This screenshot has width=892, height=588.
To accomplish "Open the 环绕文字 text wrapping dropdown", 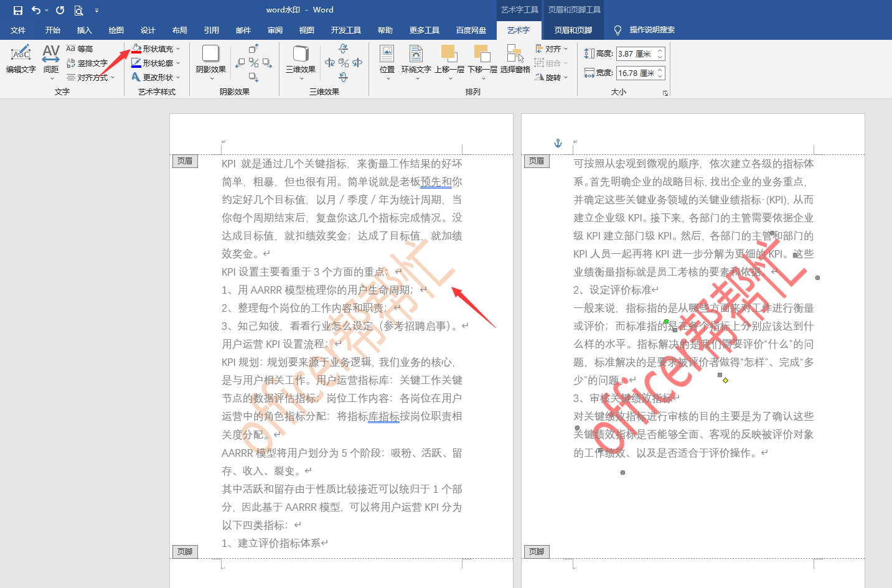I will [x=416, y=60].
